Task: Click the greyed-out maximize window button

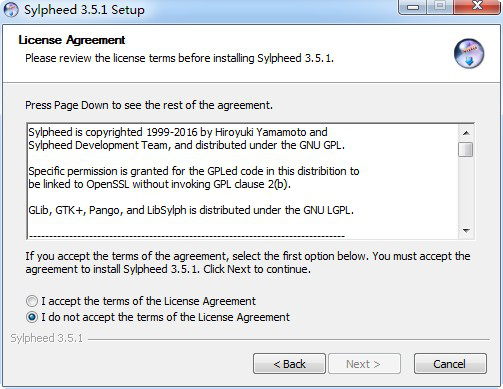Action: [440, 7]
